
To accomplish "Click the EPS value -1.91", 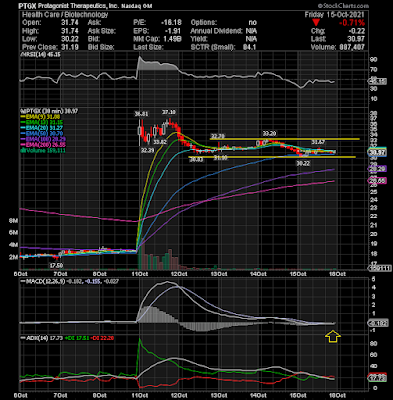I will (173, 31).
